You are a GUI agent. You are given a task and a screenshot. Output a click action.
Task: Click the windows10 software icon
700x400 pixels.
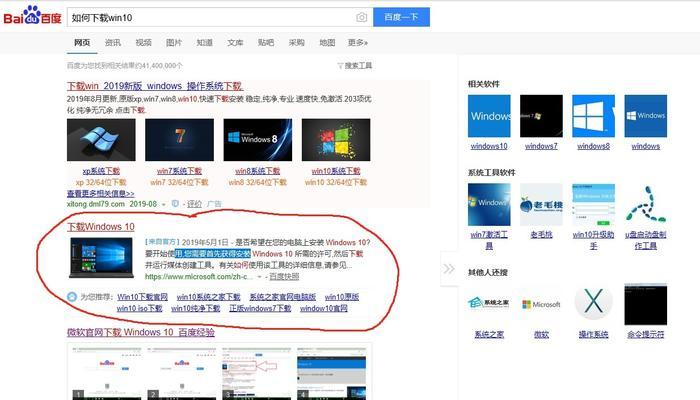pos(489,116)
